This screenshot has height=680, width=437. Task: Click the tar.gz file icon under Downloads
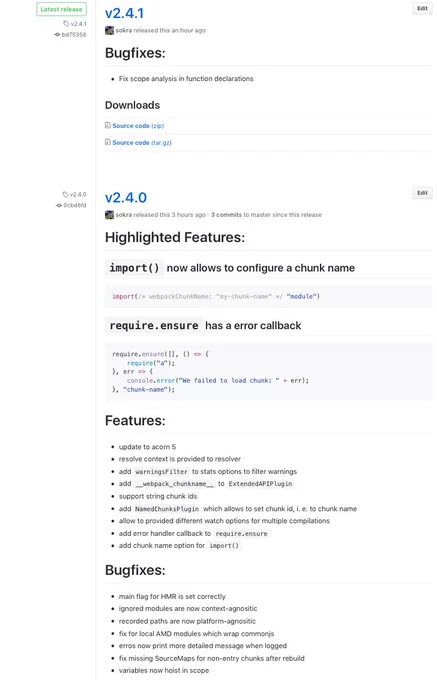click(108, 142)
